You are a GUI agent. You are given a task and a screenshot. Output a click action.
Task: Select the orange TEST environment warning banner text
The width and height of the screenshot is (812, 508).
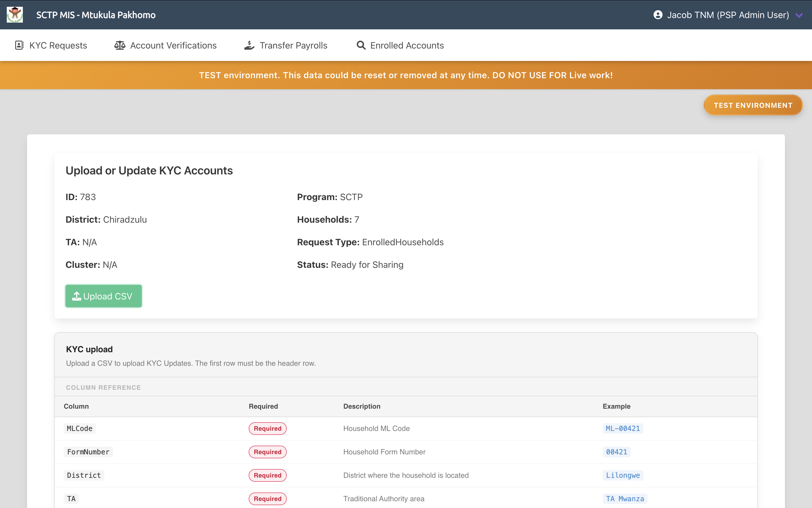point(406,75)
